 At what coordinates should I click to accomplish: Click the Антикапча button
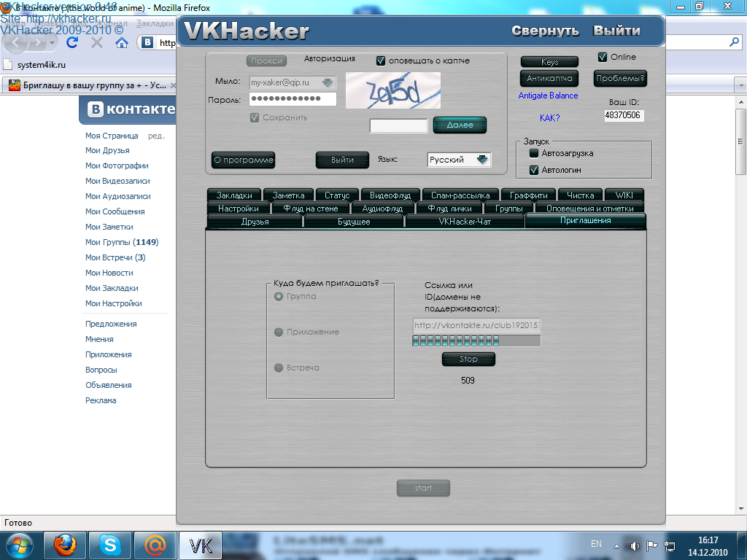tap(549, 78)
